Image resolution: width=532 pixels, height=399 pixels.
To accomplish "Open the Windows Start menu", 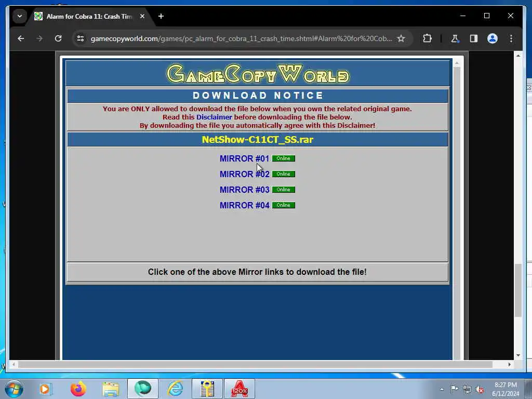I will coord(14,389).
